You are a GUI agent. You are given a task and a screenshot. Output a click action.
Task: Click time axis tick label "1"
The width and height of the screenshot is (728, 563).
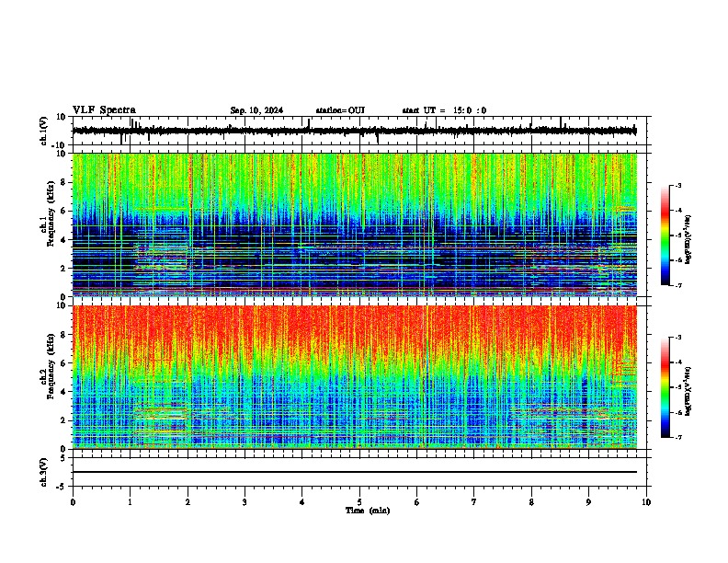(x=130, y=502)
